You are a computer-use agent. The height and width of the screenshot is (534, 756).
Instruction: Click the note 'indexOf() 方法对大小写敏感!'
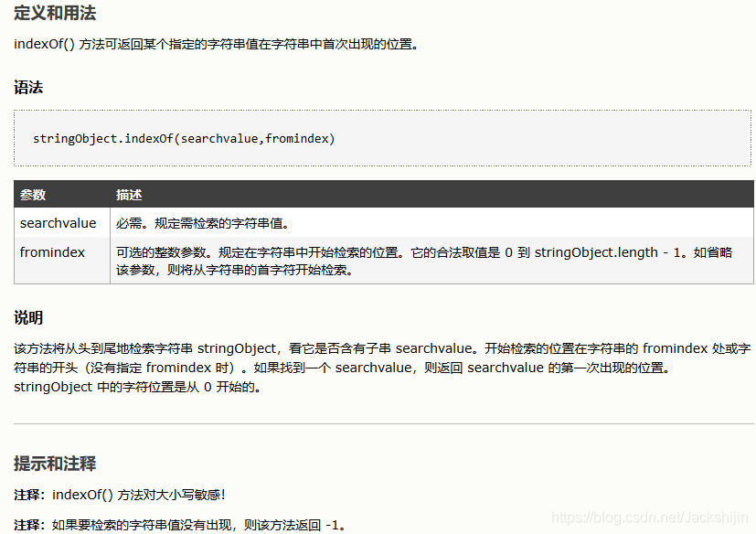120,495
